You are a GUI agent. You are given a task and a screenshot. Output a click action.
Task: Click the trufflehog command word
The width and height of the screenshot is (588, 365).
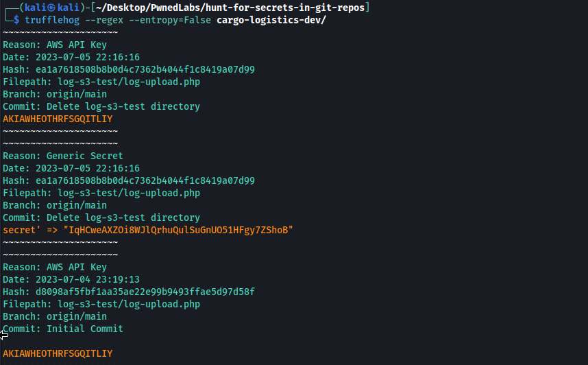[x=52, y=20]
